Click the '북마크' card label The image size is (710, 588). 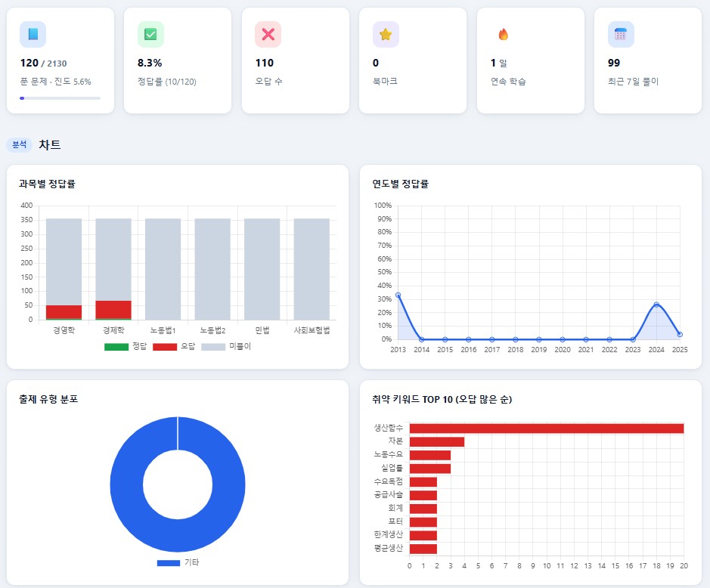point(386,82)
